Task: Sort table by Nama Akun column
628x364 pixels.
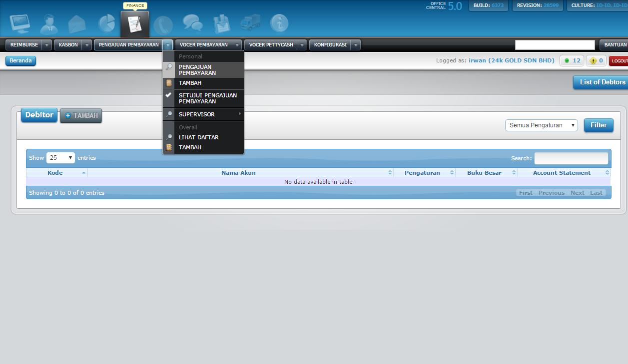Action: tap(240, 173)
